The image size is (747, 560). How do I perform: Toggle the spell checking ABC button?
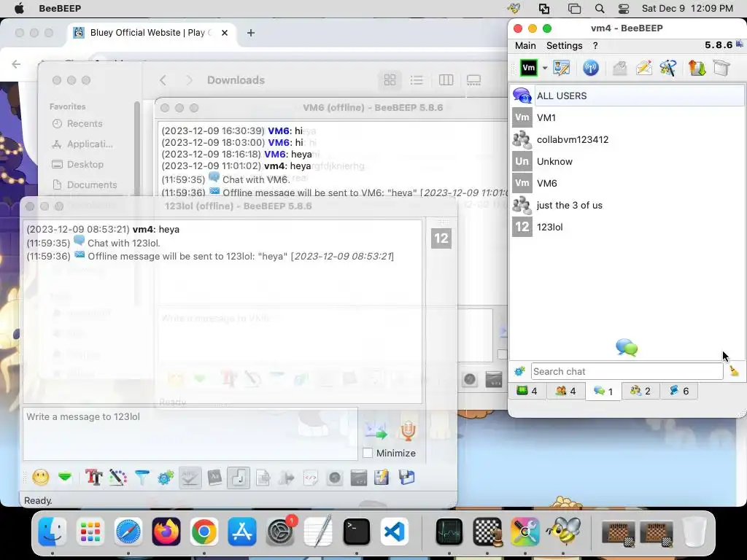pyautogui.click(x=190, y=477)
